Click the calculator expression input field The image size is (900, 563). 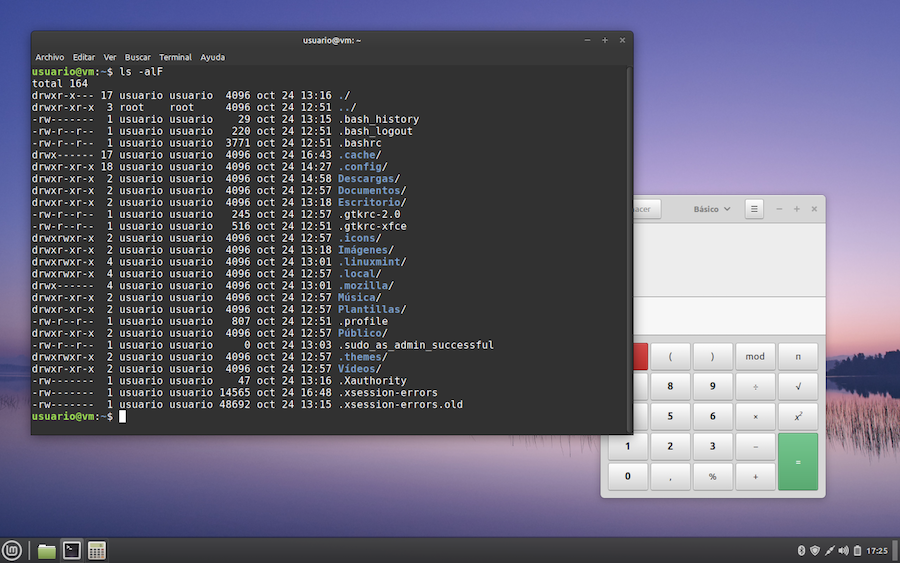point(730,316)
